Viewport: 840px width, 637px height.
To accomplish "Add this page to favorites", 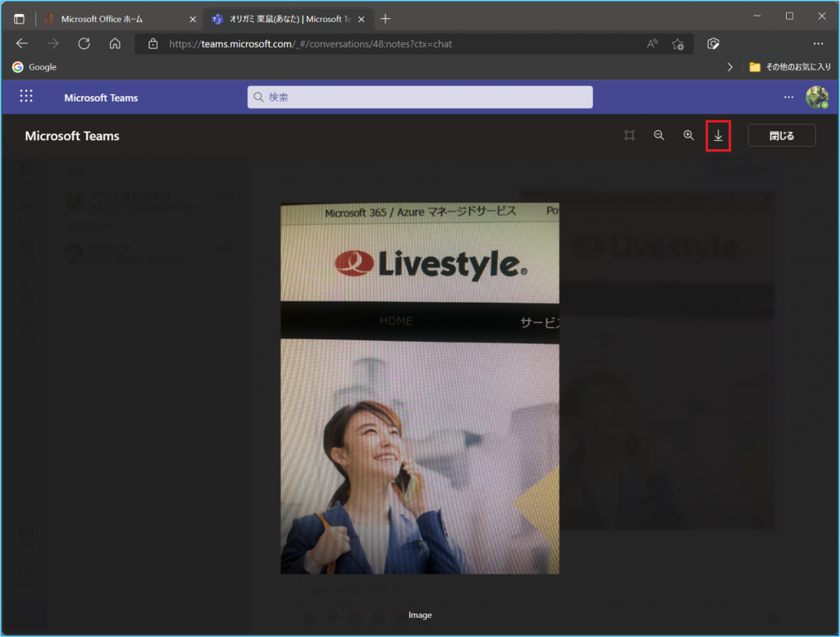I will tap(678, 43).
